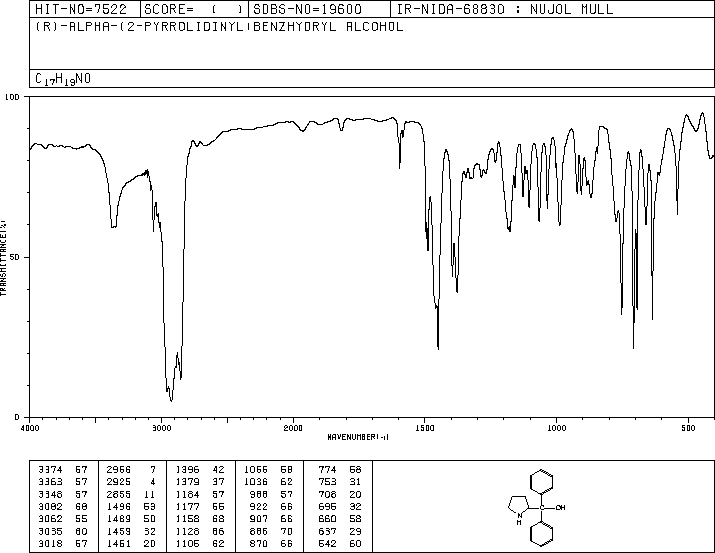Click transmittance value 4 beside 2925
The image size is (715, 553).
pos(153,482)
